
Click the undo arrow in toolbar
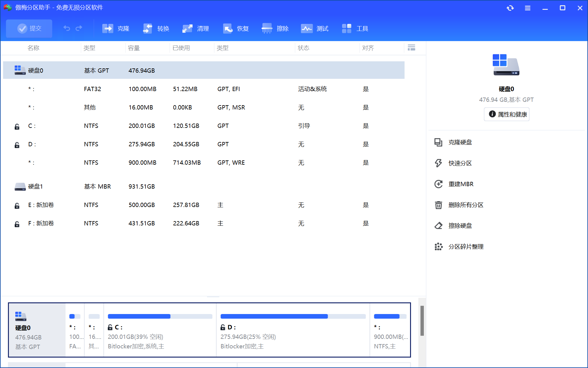[67, 28]
